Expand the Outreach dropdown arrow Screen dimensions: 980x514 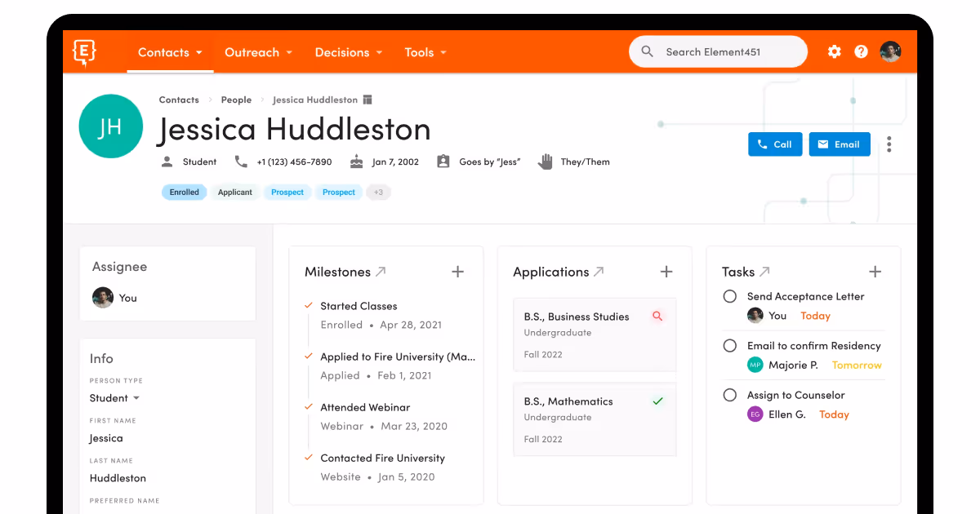[289, 53]
